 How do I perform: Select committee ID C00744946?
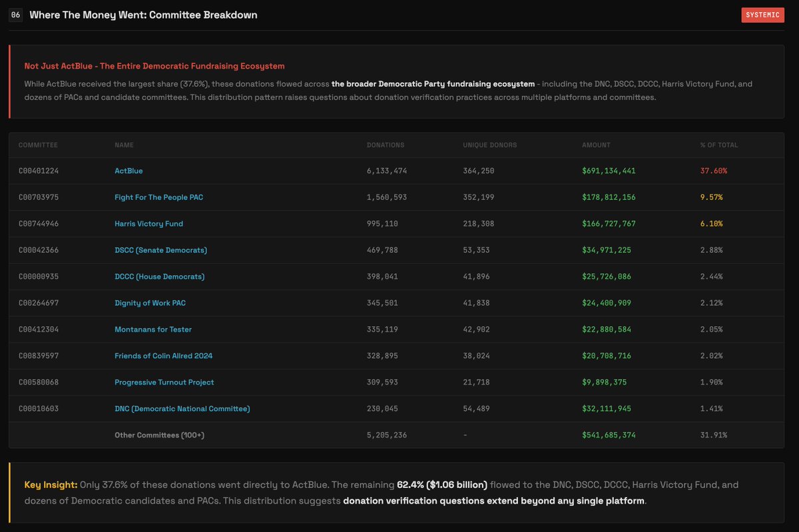[39, 224]
